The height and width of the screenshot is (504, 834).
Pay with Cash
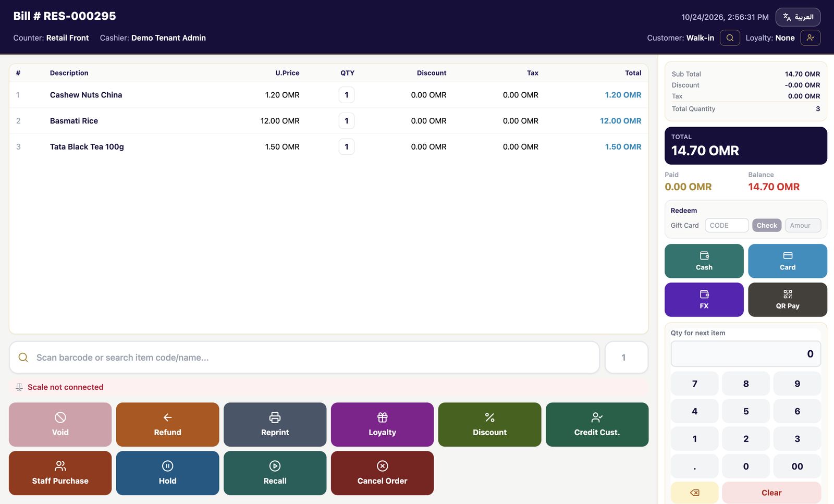click(x=704, y=261)
